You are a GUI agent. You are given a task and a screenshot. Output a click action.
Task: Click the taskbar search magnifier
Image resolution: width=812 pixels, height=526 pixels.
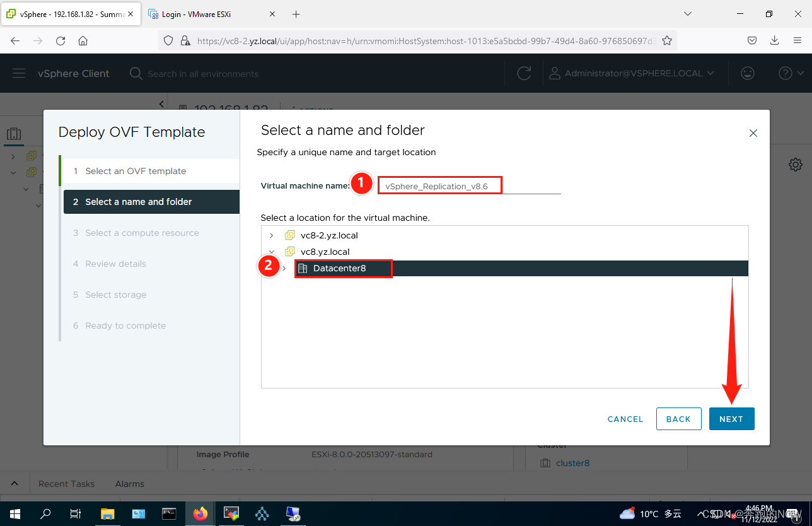point(45,514)
